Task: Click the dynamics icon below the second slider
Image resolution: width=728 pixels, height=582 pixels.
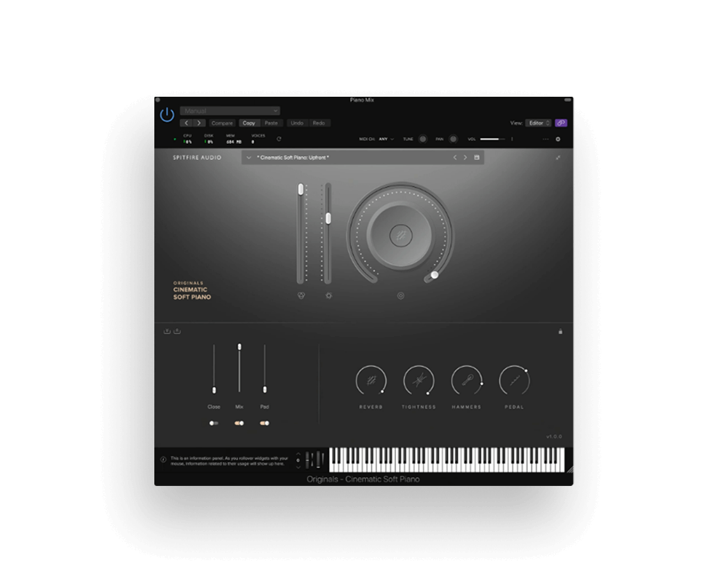Action: [x=329, y=295]
